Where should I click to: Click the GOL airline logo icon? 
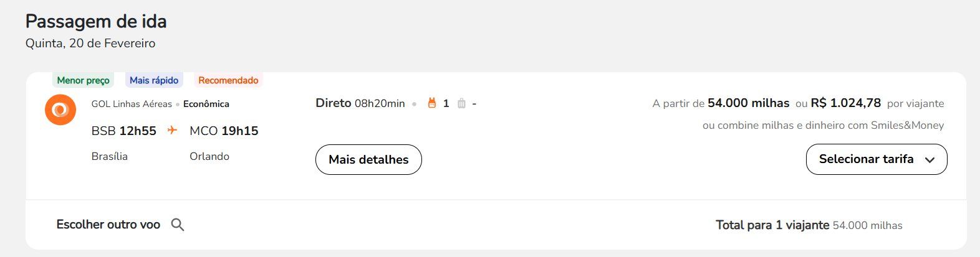pyautogui.click(x=60, y=110)
